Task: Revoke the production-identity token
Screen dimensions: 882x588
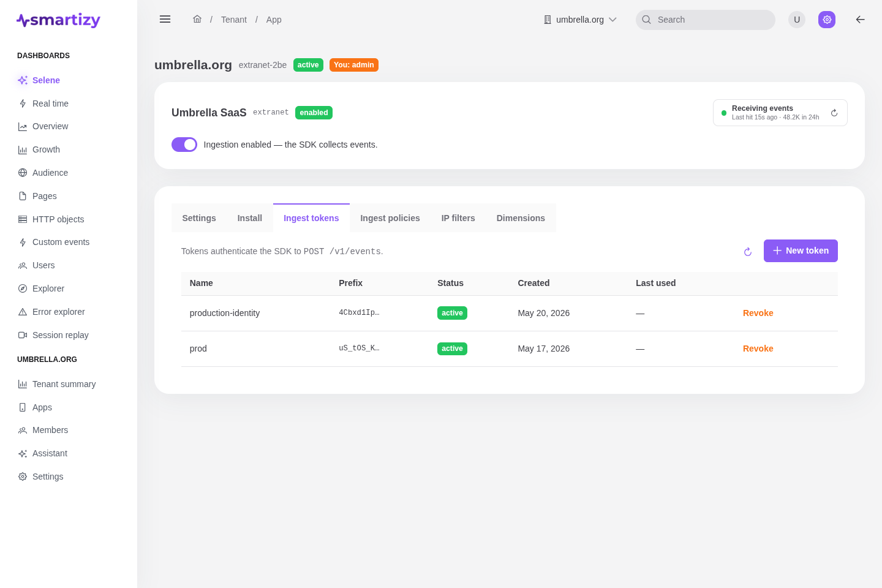Action: (x=758, y=313)
